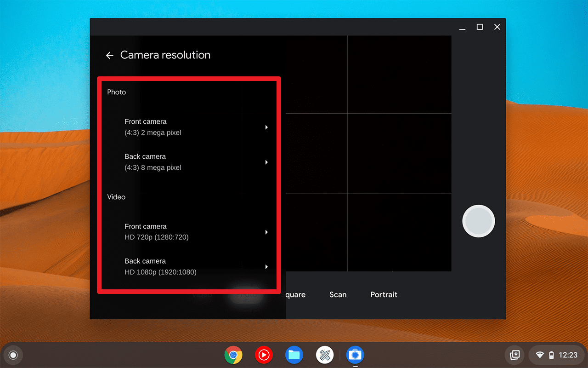Click the patterned app icon beside Files
The image size is (588, 368).
(324, 355)
